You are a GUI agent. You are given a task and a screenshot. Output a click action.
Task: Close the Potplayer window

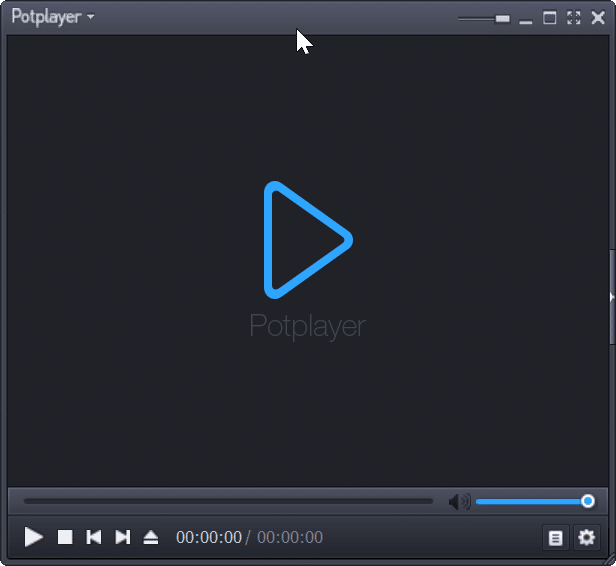coord(598,18)
